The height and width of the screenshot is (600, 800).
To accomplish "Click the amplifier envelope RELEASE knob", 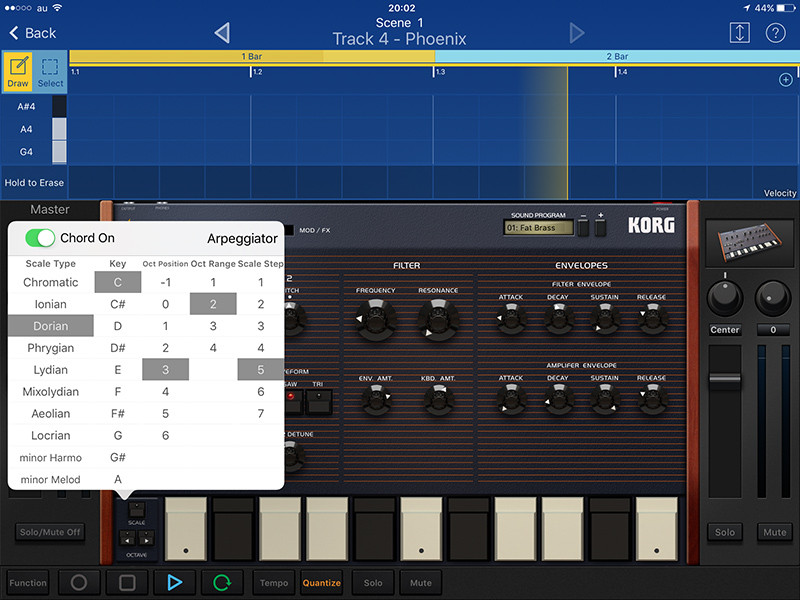I will pos(651,399).
